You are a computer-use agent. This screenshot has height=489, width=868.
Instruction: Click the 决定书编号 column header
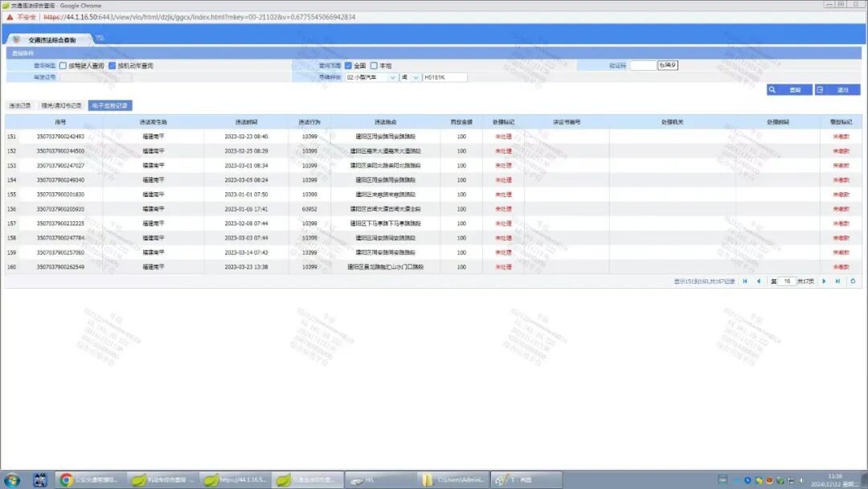tap(567, 121)
